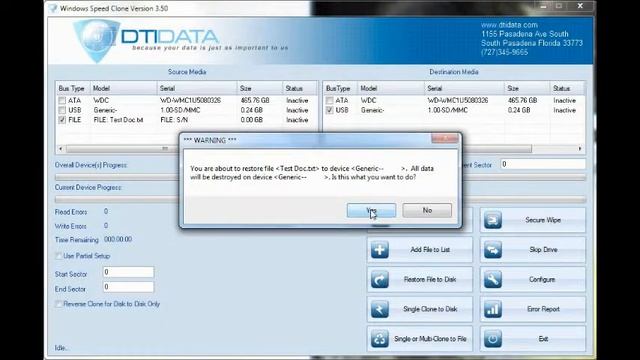Click the Add File to List plus icon
This screenshot has width=640, height=360.
point(380,250)
